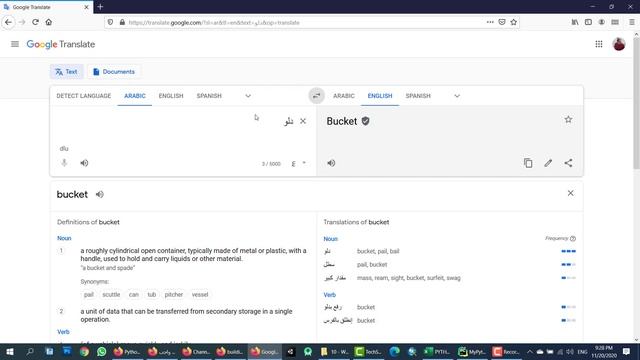Open page actions three-dots menu
Screen dimensions: 640x360
(x=490, y=22)
